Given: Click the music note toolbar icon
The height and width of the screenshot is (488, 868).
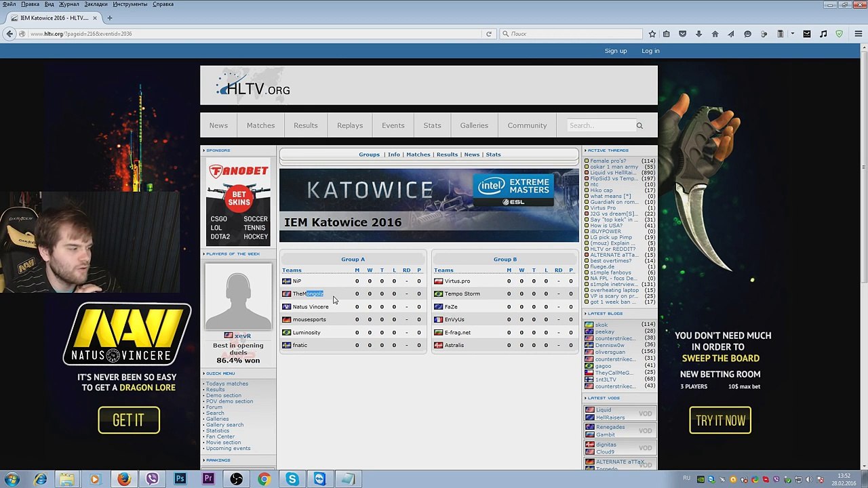Looking at the screenshot, I should tap(823, 34).
